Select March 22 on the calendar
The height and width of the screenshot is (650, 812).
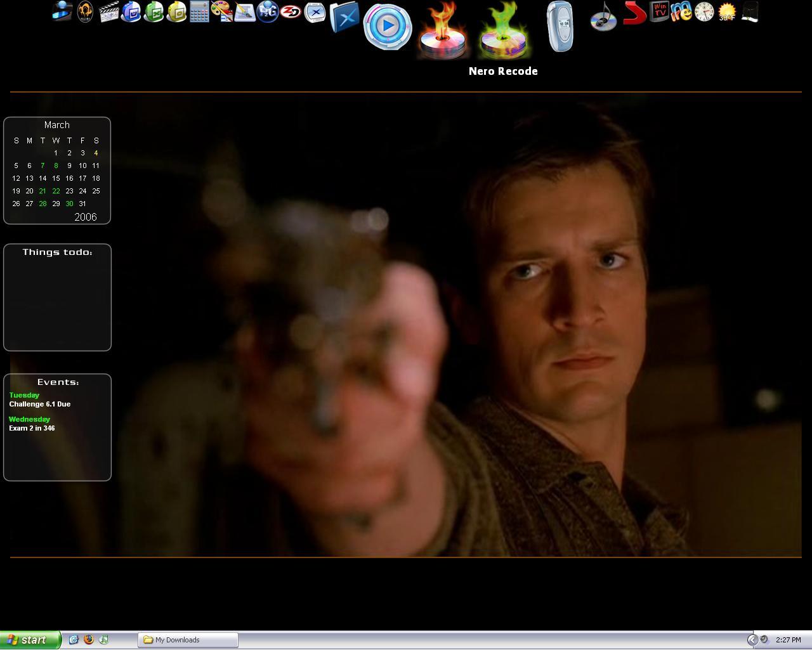pos(56,191)
